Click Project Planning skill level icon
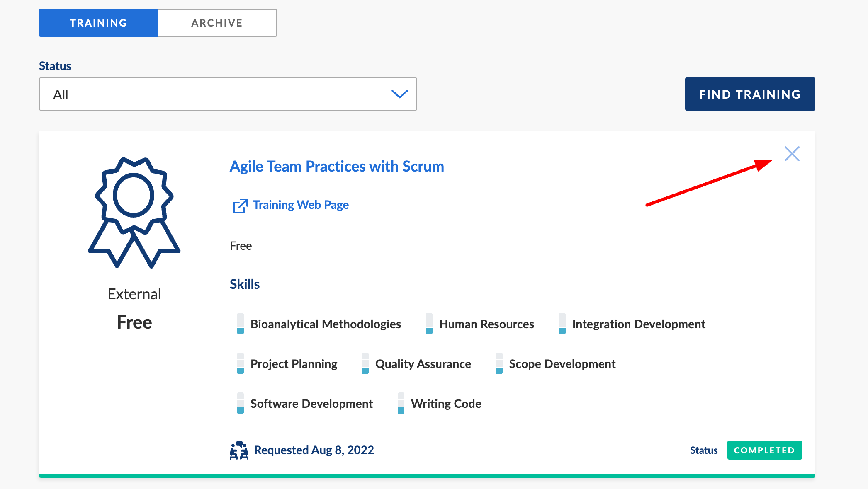The height and width of the screenshot is (489, 868). pyautogui.click(x=241, y=364)
